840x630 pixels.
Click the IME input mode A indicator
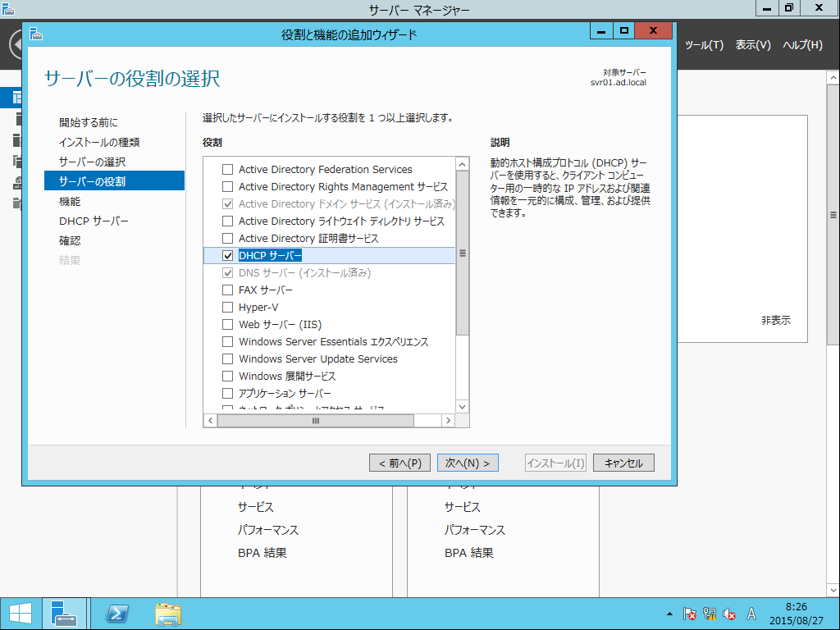751,614
